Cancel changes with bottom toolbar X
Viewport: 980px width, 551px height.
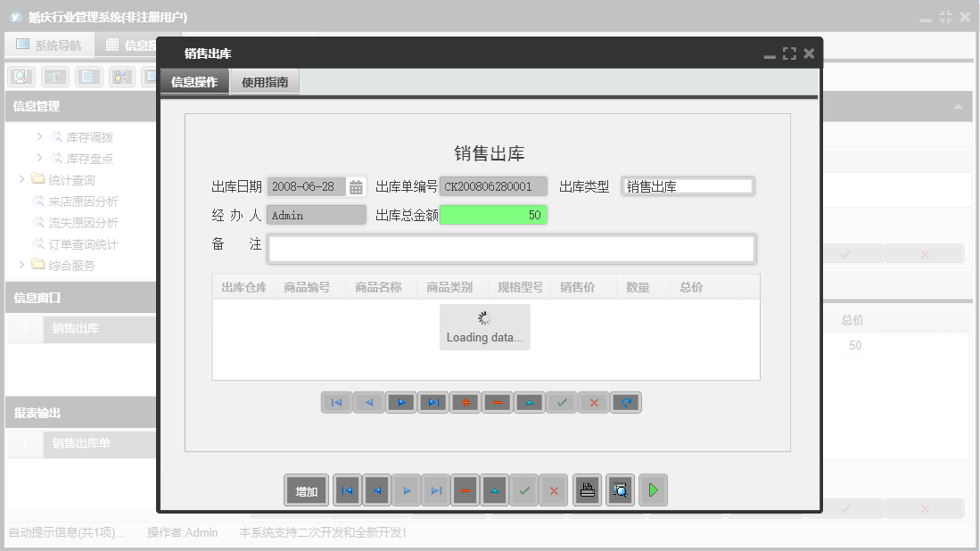point(554,490)
